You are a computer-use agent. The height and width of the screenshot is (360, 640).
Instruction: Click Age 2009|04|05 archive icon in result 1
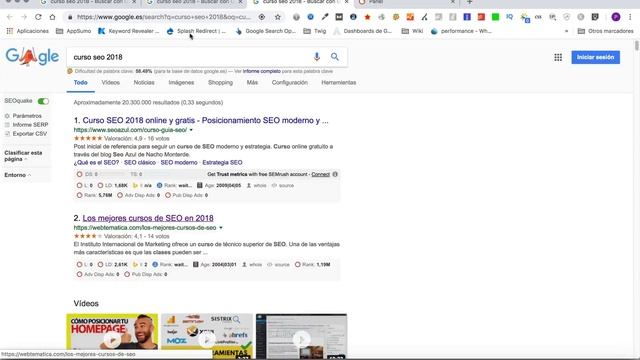pyautogui.click(x=200, y=185)
